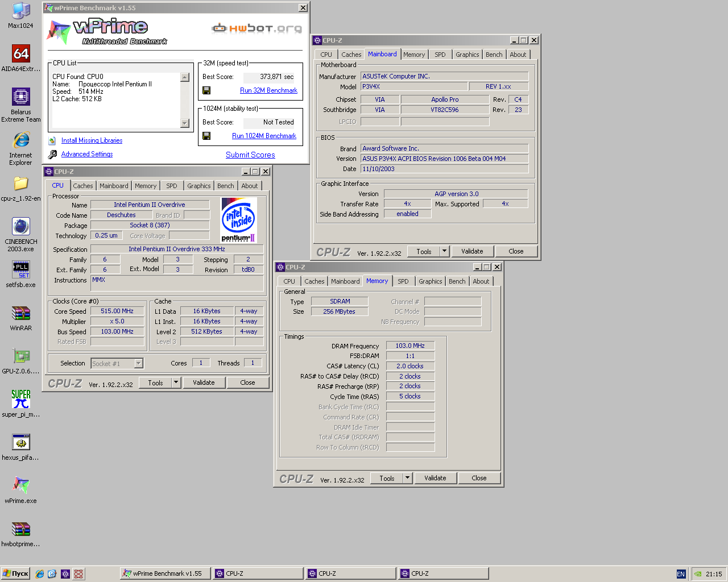This screenshot has height=582, width=728.
Task: Click the Mainboard tab in CPU window
Action: tap(114, 186)
